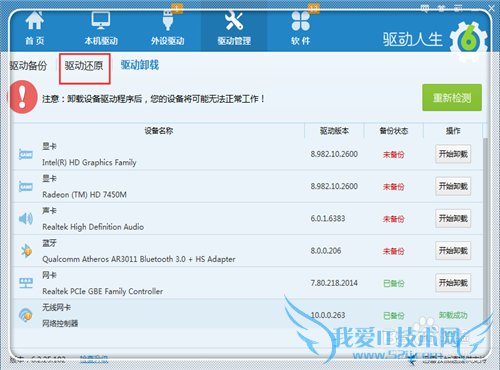Screen dimensions: 500x370
Task: Click the 驱动版本 column header
Action: point(334,131)
